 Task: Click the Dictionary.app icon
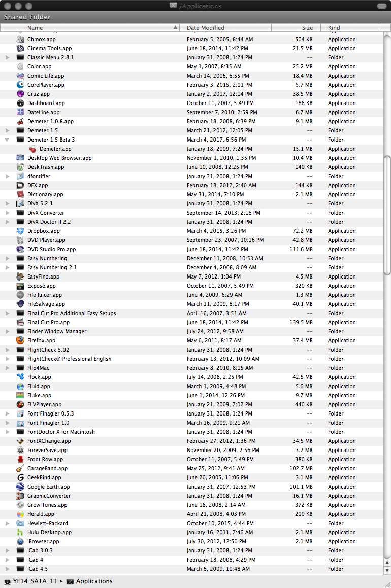(x=20, y=194)
